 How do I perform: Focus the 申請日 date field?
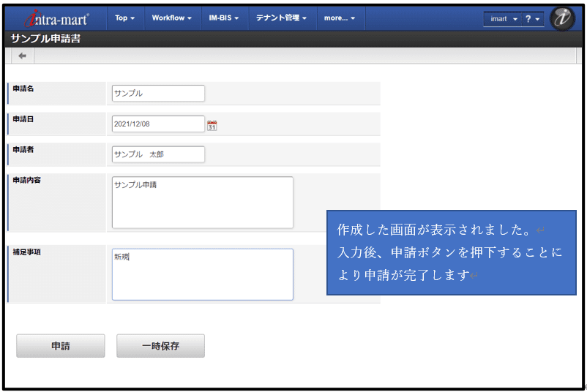[x=158, y=124]
